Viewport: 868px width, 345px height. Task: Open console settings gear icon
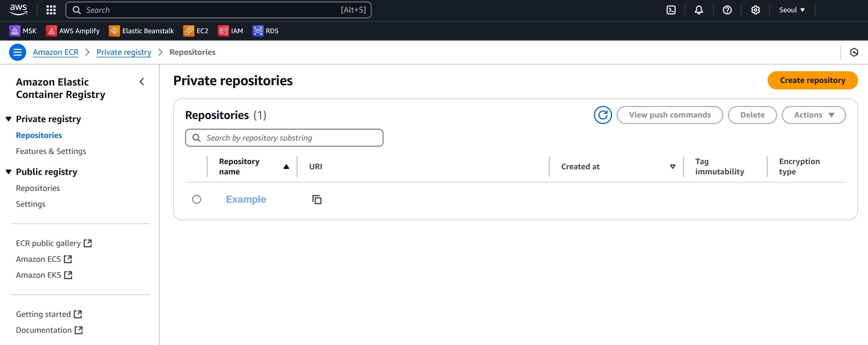coord(755,10)
